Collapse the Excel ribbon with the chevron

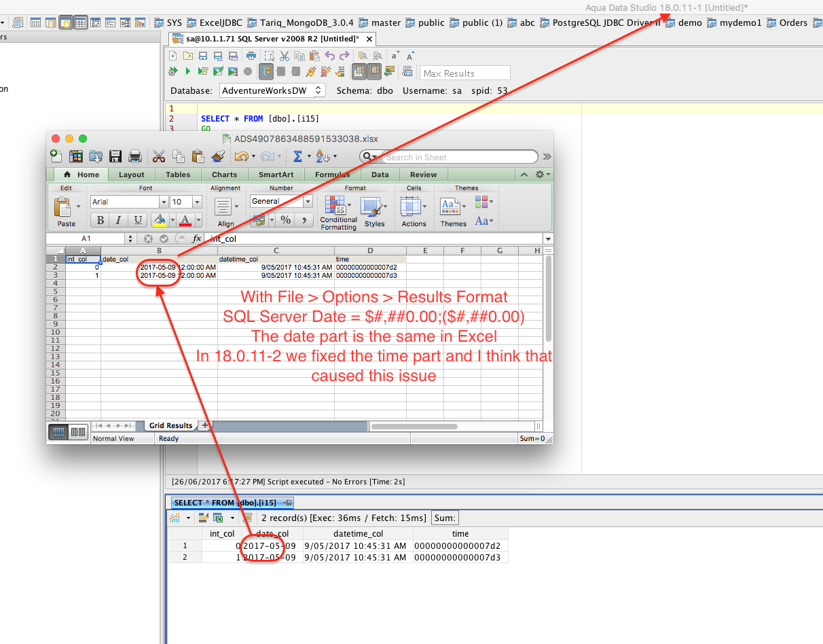click(x=524, y=175)
